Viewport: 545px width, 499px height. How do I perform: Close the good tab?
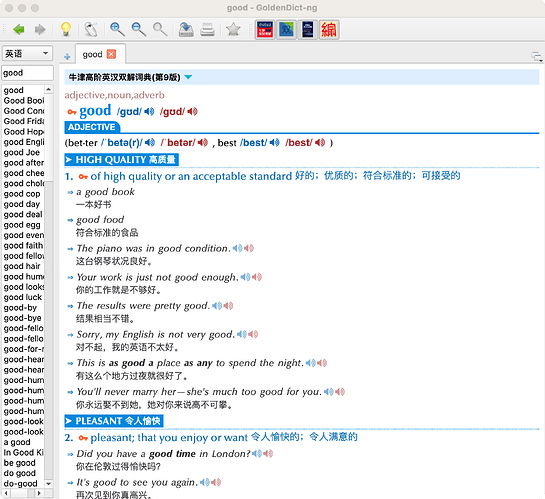point(111,54)
